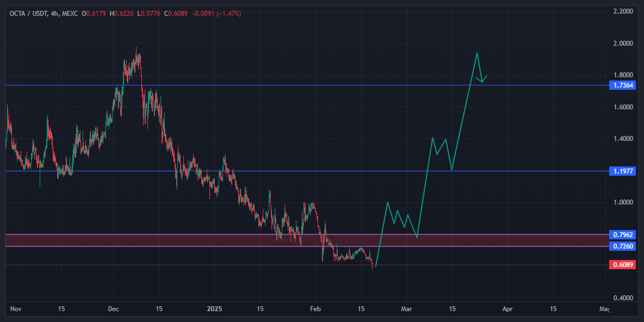
Task: Click the high value 0.6220
Action: tap(125, 14)
